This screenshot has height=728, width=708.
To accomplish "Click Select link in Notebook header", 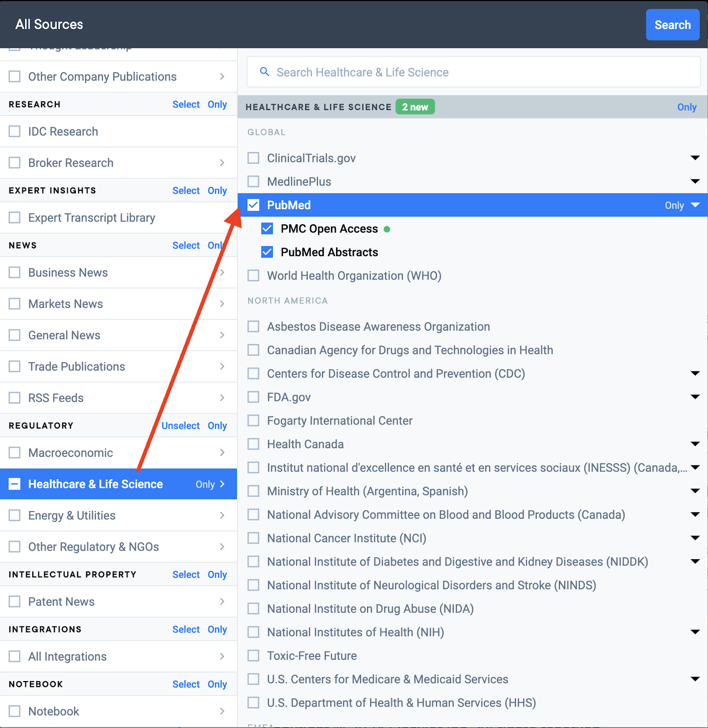I will [186, 684].
